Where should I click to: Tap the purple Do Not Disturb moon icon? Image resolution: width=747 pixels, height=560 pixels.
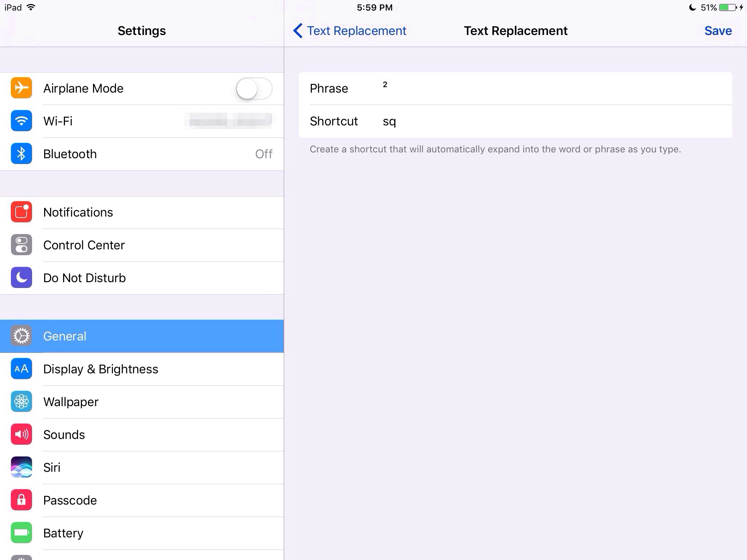coord(21,278)
